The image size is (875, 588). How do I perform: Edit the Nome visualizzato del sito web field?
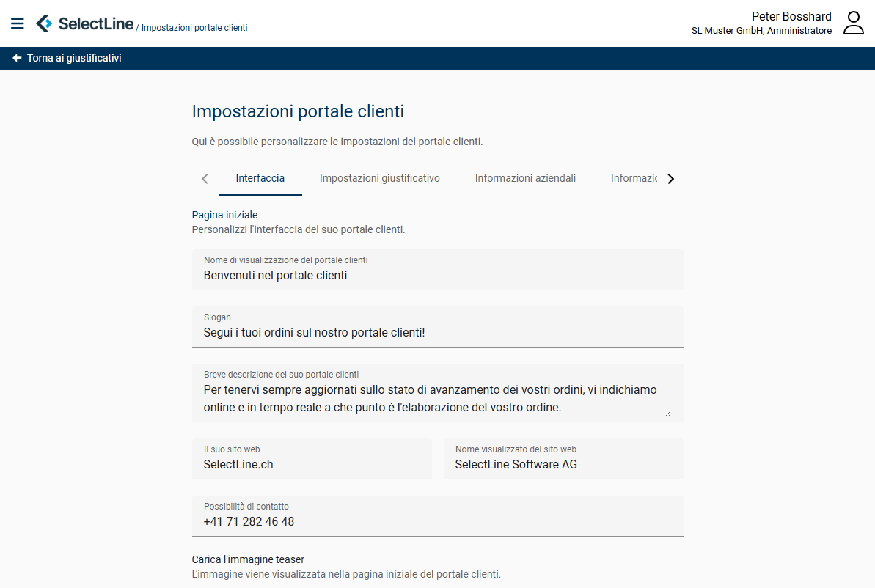point(563,464)
